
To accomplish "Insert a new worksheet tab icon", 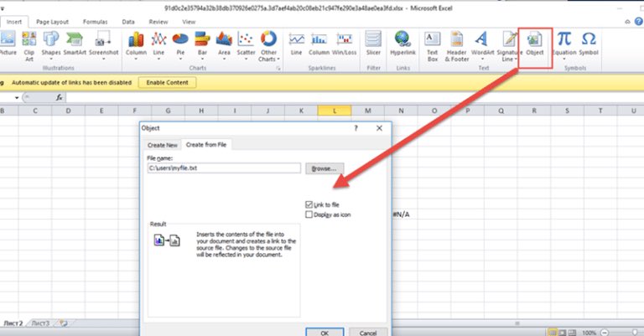I will [x=63, y=323].
